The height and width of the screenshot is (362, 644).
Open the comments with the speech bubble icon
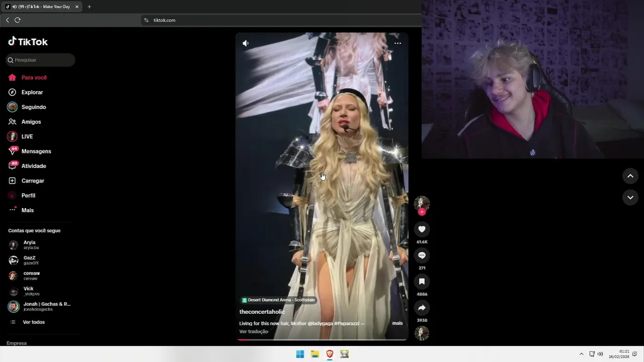pyautogui.click(x=422, y=255)
